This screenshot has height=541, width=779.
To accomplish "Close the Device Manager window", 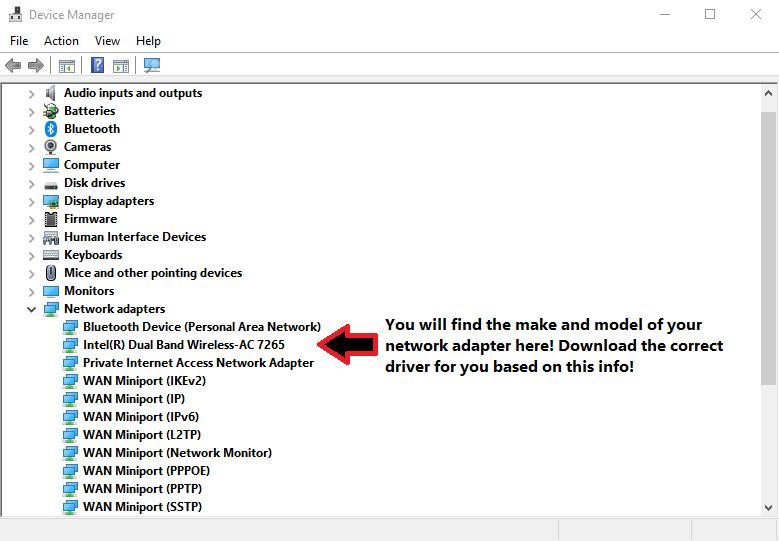I will (x=756, y=14).
